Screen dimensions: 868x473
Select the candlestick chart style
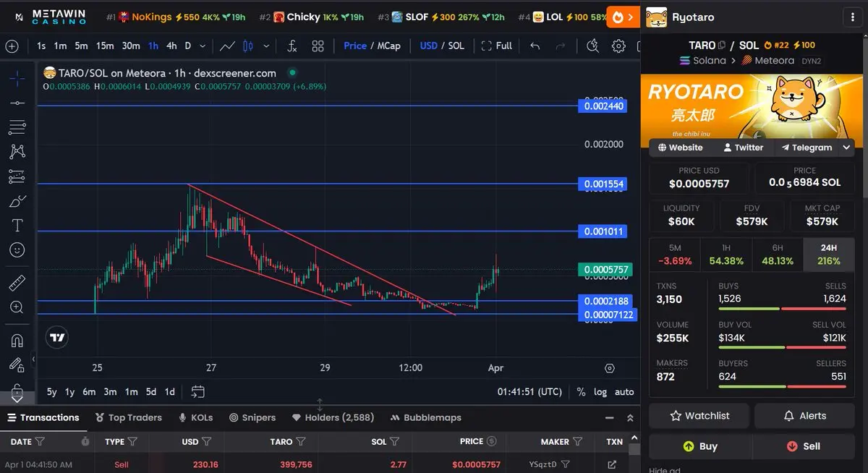pos(248,46)
